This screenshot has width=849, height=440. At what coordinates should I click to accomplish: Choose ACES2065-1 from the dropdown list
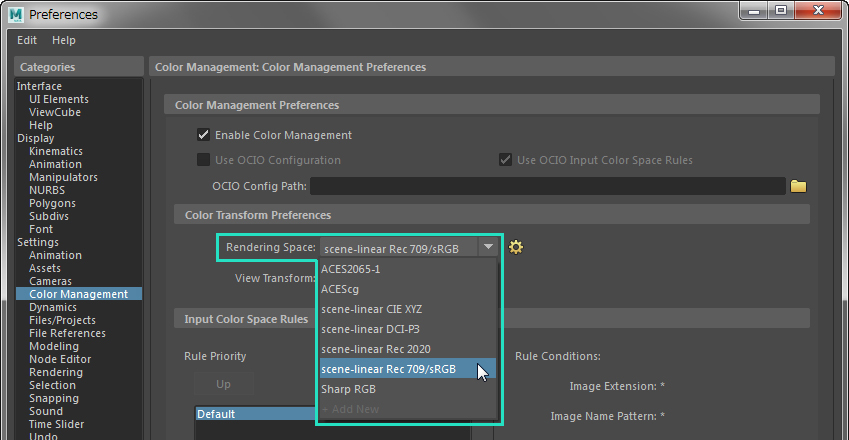click(407, 269)
